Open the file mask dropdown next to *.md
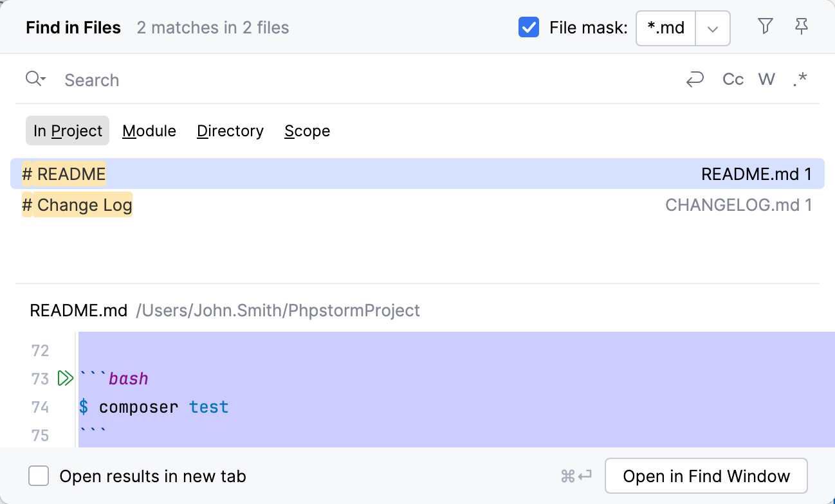Viewport: 835px width, 504px height. 713,28
